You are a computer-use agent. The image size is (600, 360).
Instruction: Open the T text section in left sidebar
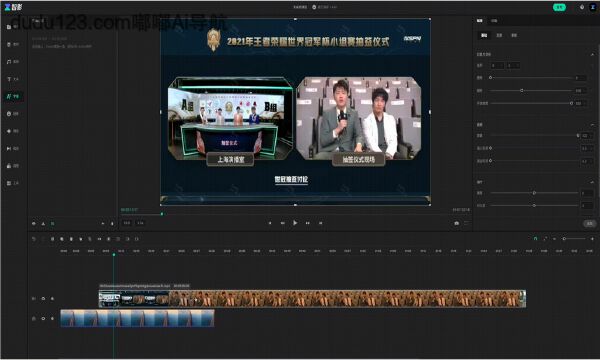9,79
